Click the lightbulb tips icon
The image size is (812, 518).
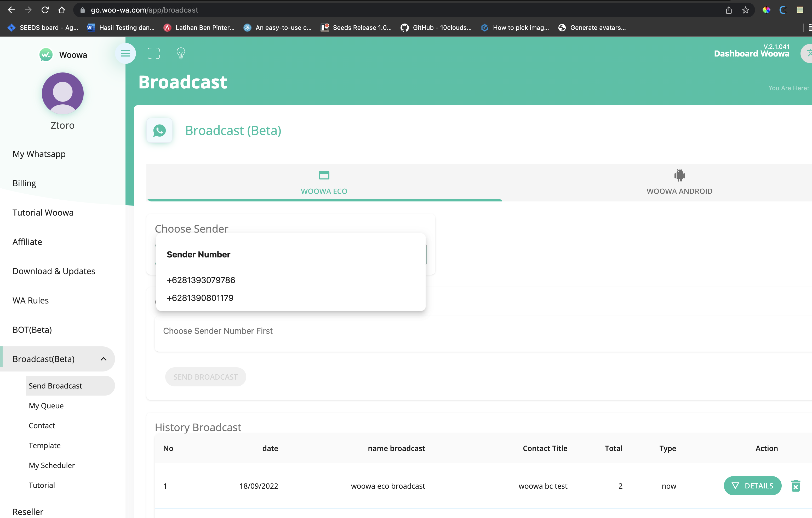181,53
